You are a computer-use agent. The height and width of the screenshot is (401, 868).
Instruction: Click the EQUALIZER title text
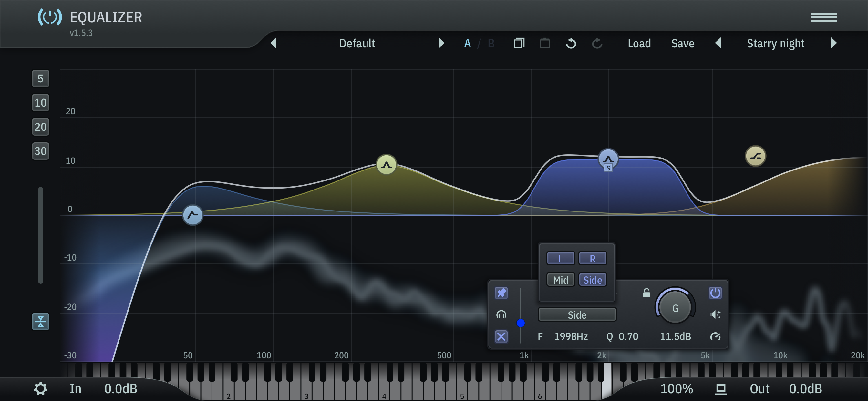[106, 17]
